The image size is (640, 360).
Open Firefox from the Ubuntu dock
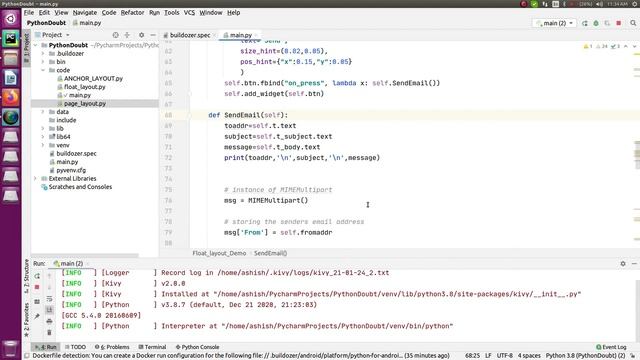(x=11, y=97)
